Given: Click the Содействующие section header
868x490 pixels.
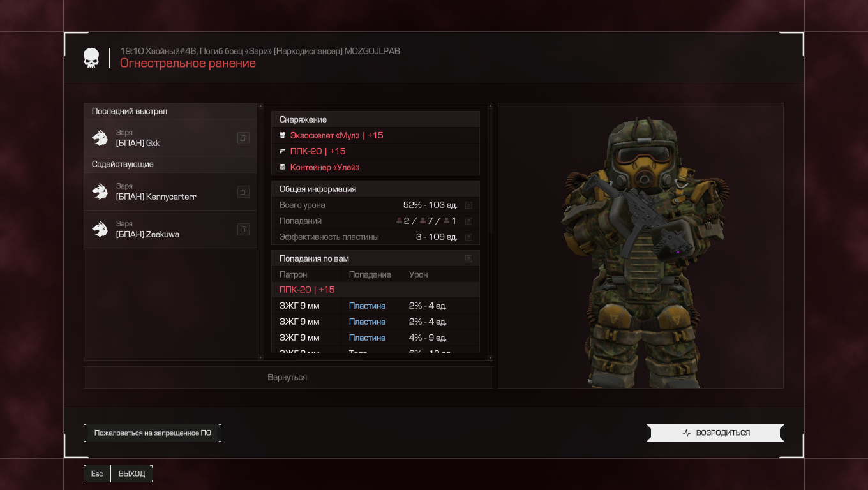Looking at the screenshot, I should point(170,164).
